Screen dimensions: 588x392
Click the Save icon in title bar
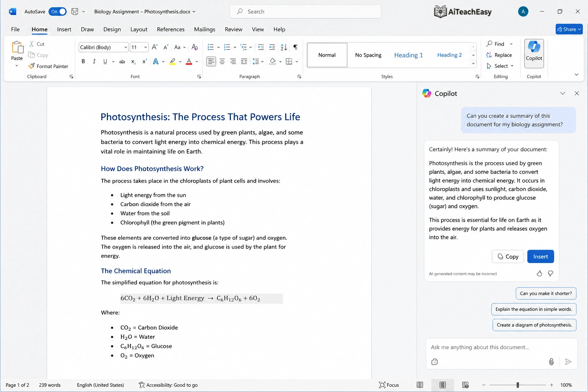pos(75,11)
